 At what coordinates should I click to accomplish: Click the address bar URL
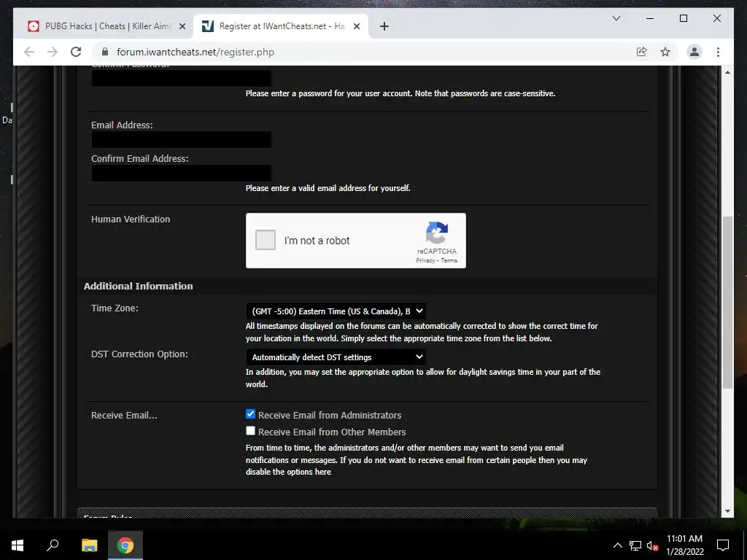[196, 52]
